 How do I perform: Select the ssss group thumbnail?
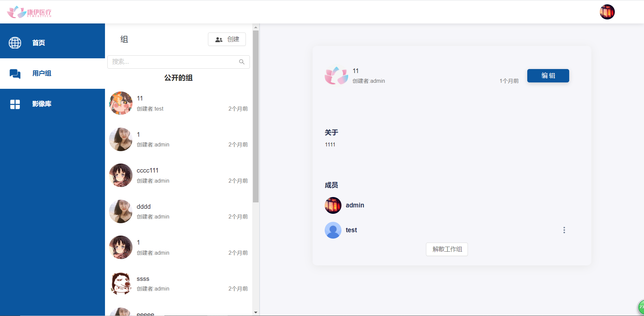121,283
